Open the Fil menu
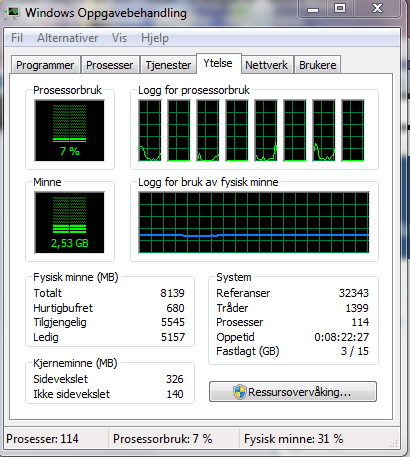 tap(17, 38)
